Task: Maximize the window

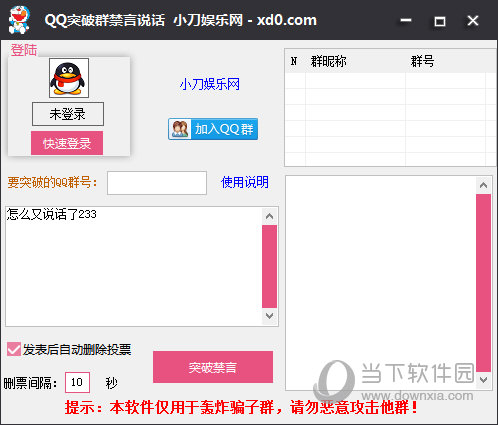Action: 440,21
